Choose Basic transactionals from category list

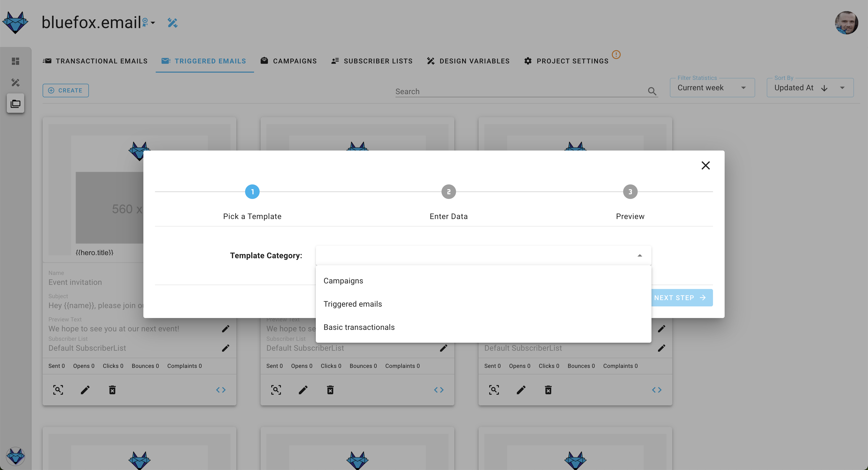coord(483,327)
